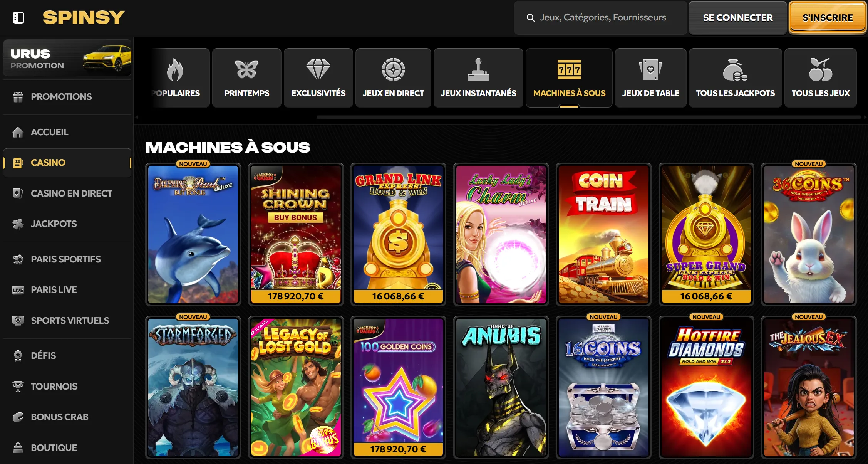This screenshot has width=868, height=464.
Task: Open the Jeux instantanés tab
Action: tap(478, 78)
